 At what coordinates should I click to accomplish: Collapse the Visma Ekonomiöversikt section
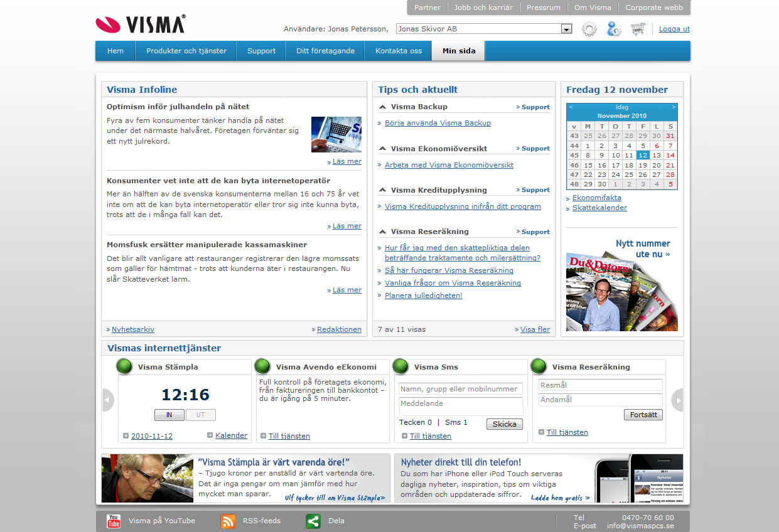382,149
